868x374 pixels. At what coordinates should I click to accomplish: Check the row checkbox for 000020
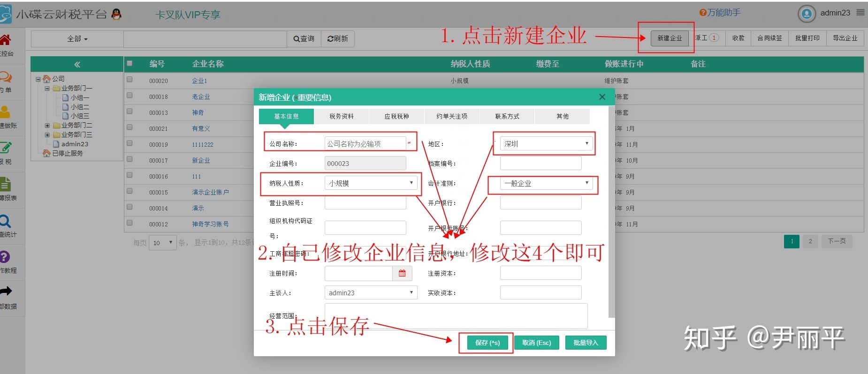[x=129, y=80]
